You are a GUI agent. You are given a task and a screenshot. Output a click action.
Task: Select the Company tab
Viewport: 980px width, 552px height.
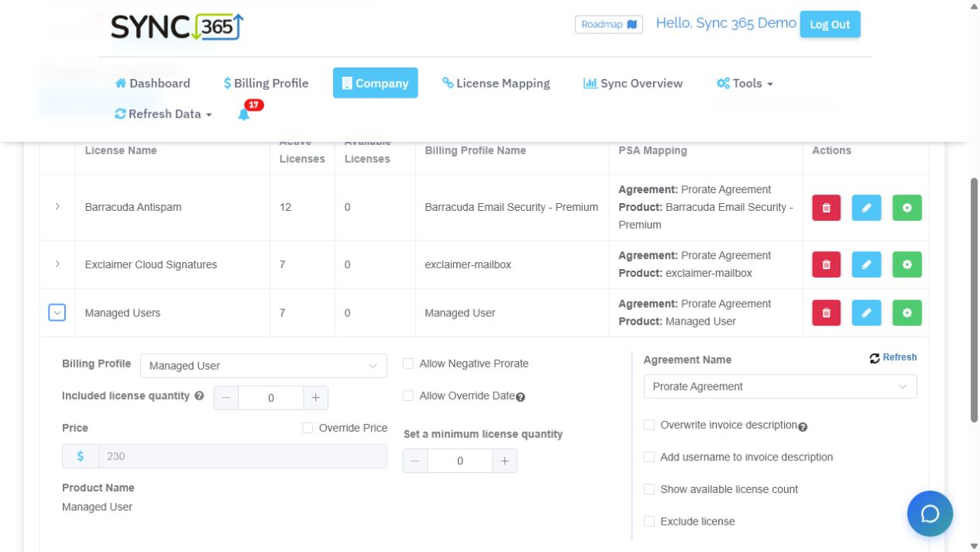[375, 83]
